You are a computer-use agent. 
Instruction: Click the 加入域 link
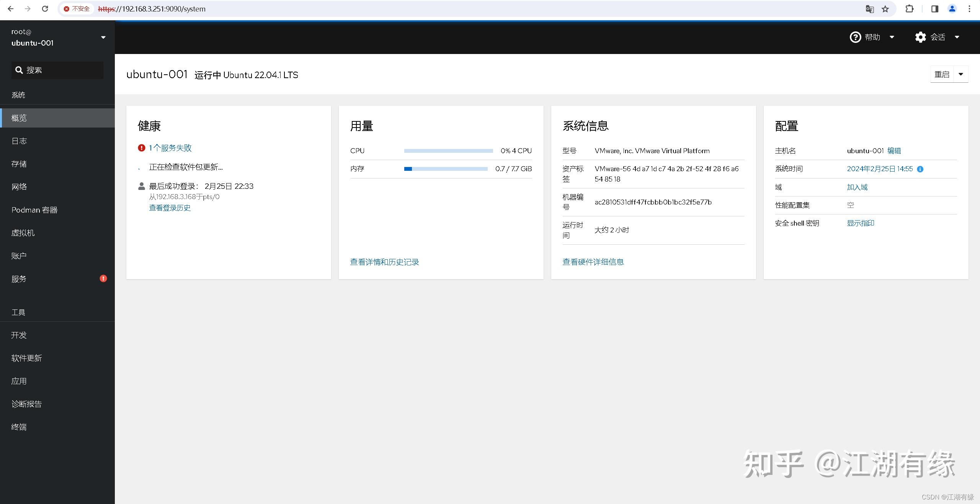tap(857, 187)
